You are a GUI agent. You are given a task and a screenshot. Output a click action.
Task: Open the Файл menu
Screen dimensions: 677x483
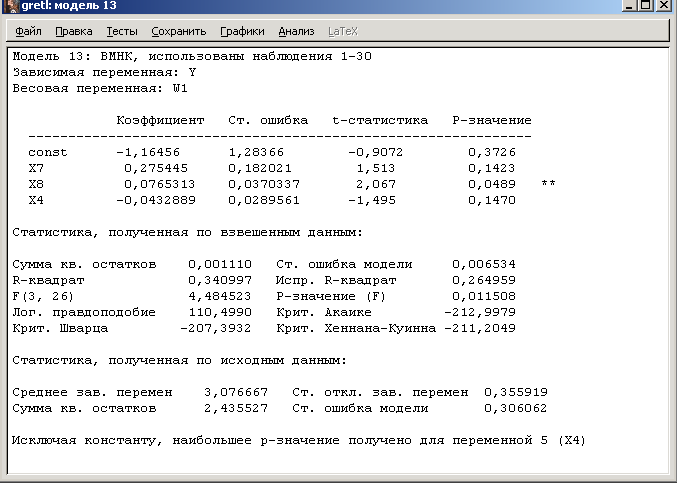(x=28, y=32)
